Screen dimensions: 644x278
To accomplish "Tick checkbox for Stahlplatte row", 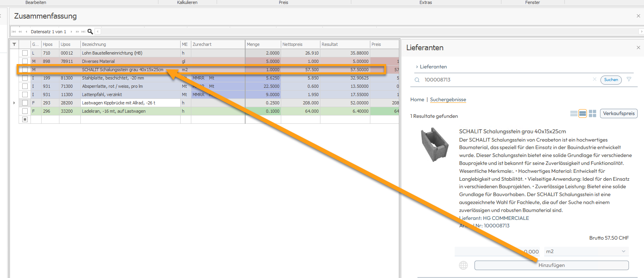I will (x=25, y=78).
